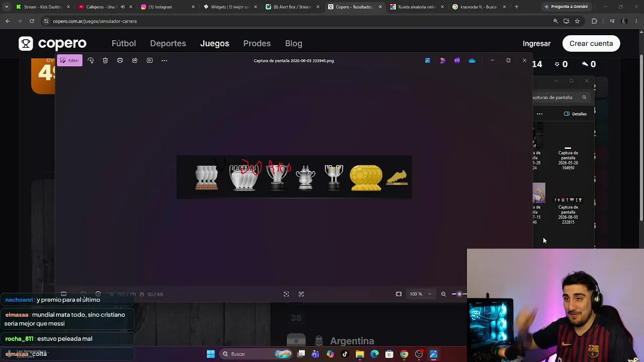Switch to the krasnodar fc search tab
The image size is (644, 362).
point(479,7)
